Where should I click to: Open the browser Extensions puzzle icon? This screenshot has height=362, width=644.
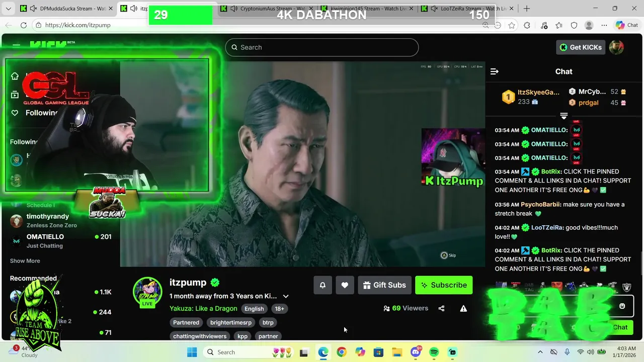527,25
